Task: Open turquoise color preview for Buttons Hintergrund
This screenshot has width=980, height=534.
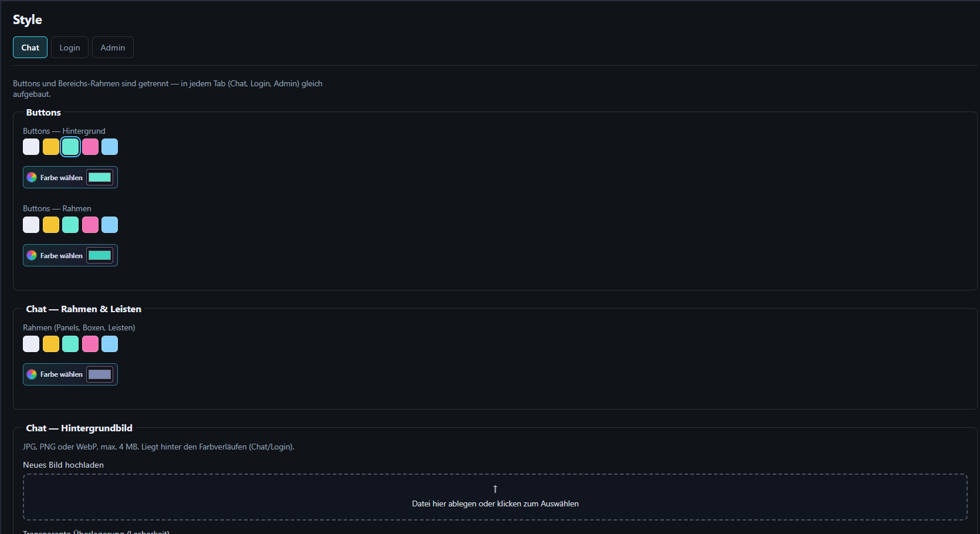Action: [100, 177]
